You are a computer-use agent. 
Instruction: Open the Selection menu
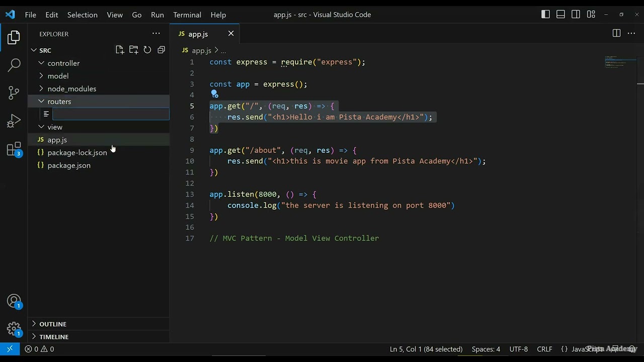(x=83, y=15)
